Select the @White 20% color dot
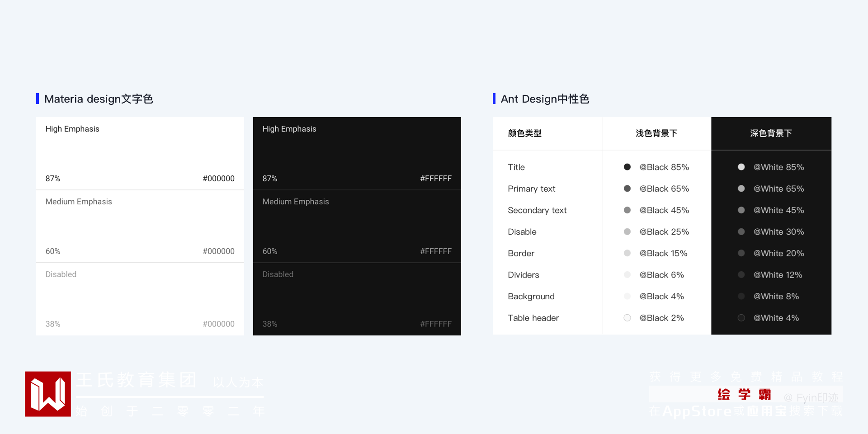Image resolution: width=868 pixels, height=434 pixels. tap(741, 253)
